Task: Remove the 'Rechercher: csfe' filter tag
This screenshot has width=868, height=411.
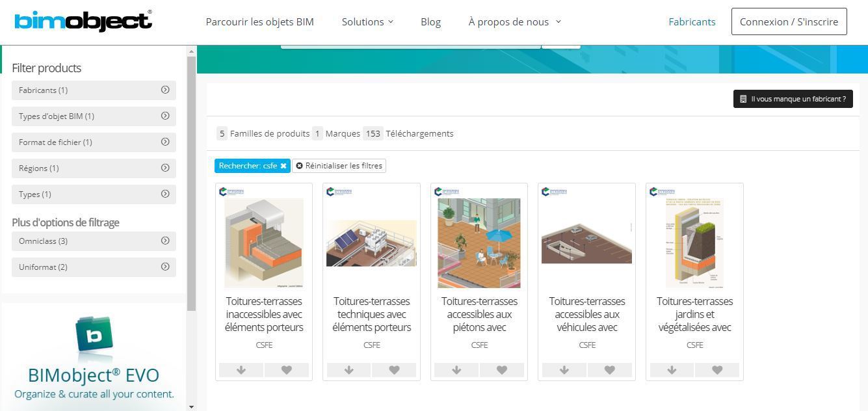Action: coord(283,166)
